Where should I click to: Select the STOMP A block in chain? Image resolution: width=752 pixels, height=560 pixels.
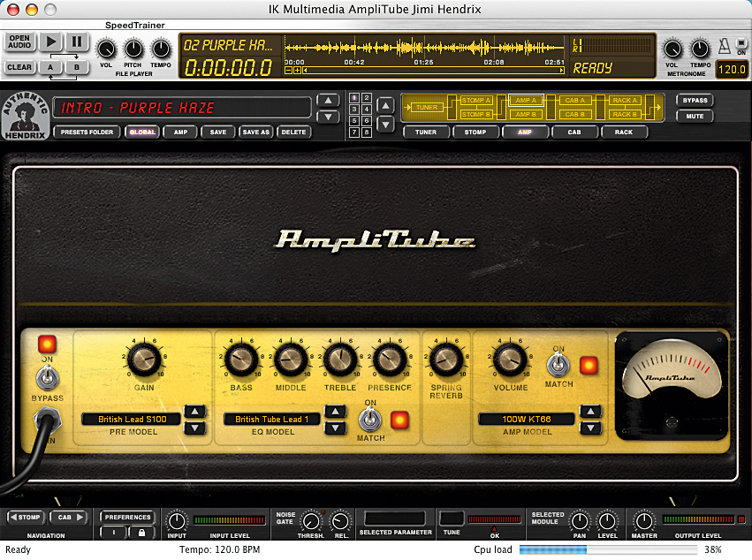(x=475, y=100)
